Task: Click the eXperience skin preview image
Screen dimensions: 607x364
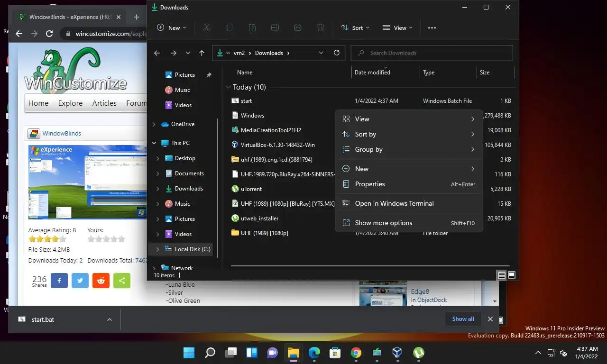Action: click(x=88, y=182)
